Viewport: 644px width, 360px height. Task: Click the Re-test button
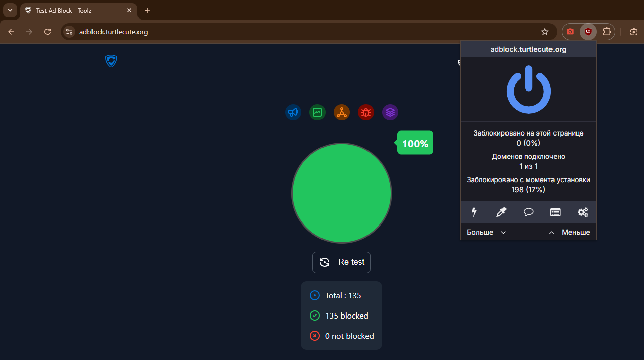[342, 262]
